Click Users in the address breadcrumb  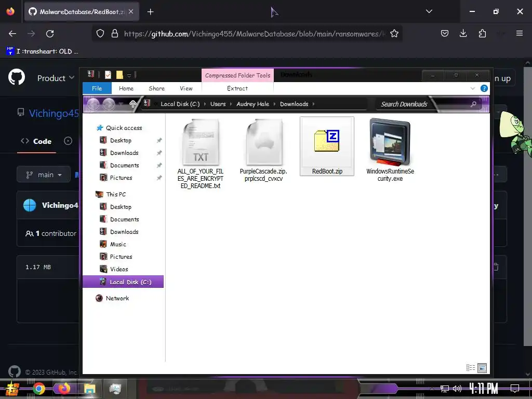pyautogui.click(x=218, y=104)
